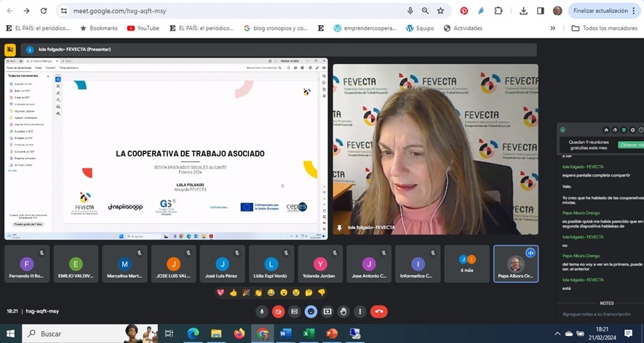Open the Windows notification center
The height and width of the screenshot is (343, 644).
pos(628,334)
